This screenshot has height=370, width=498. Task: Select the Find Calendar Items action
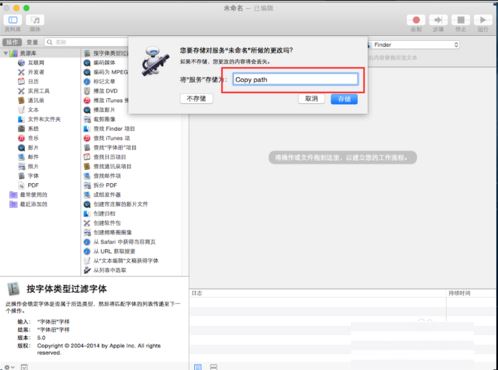pos(110,157)
